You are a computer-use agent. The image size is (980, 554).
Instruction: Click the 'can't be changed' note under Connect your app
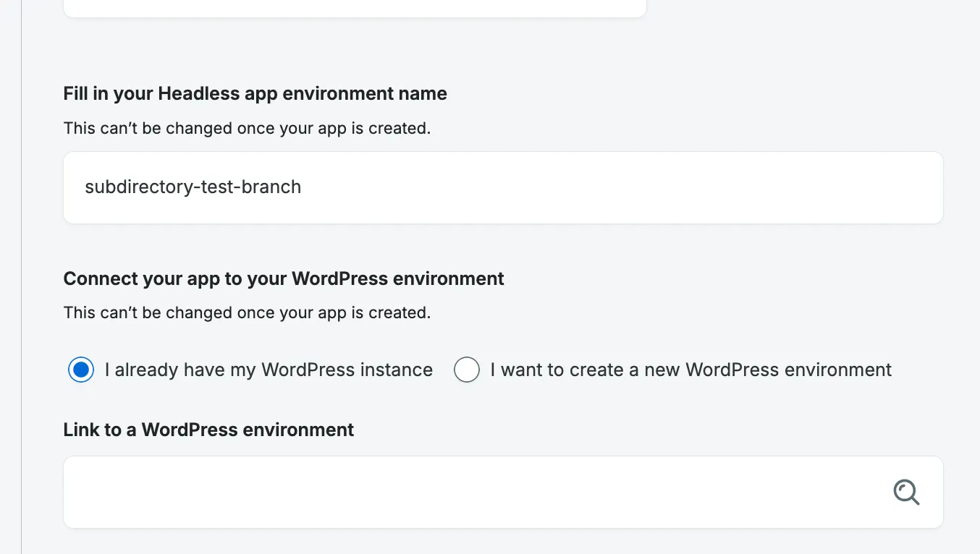click(247, 312)
